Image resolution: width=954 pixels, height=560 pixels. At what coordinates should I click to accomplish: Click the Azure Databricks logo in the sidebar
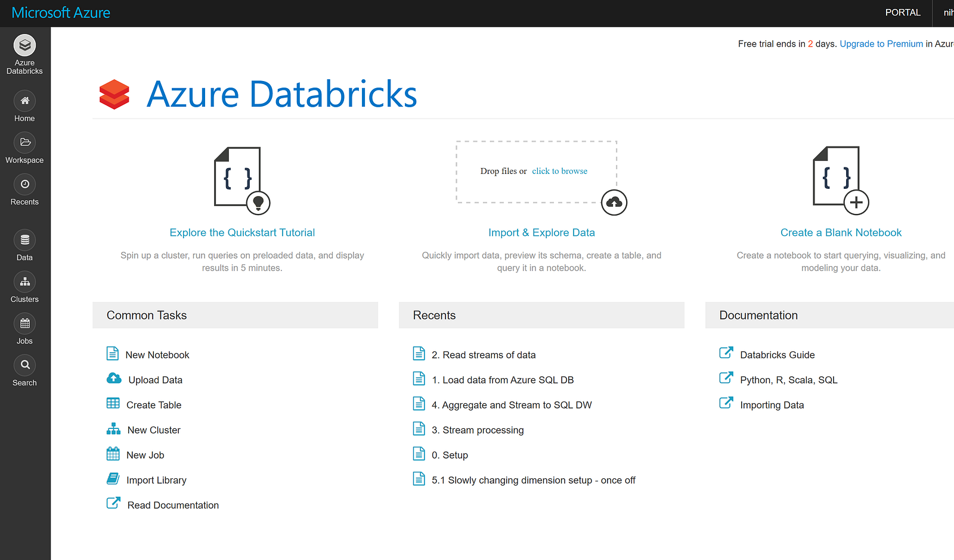[x=24, y=45]
